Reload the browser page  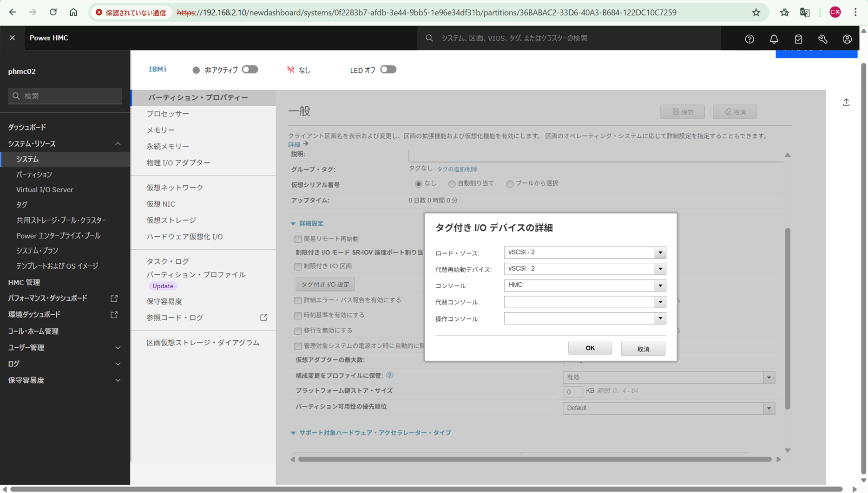53,13
